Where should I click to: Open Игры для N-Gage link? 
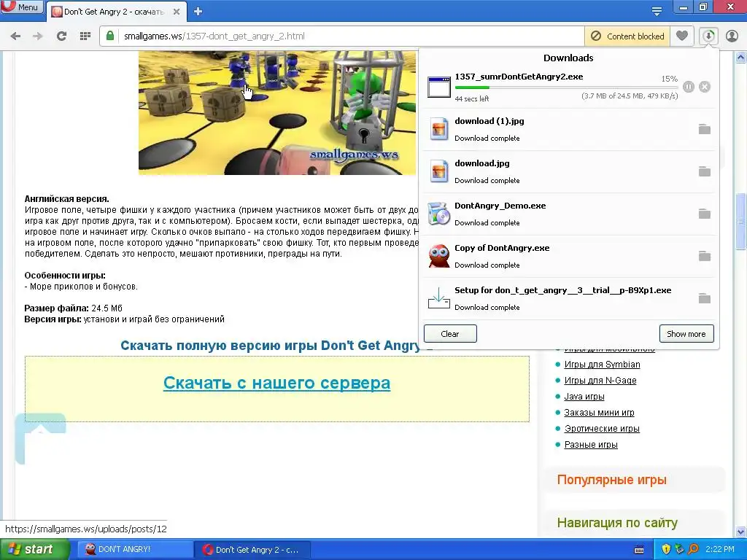click(600, 381)
